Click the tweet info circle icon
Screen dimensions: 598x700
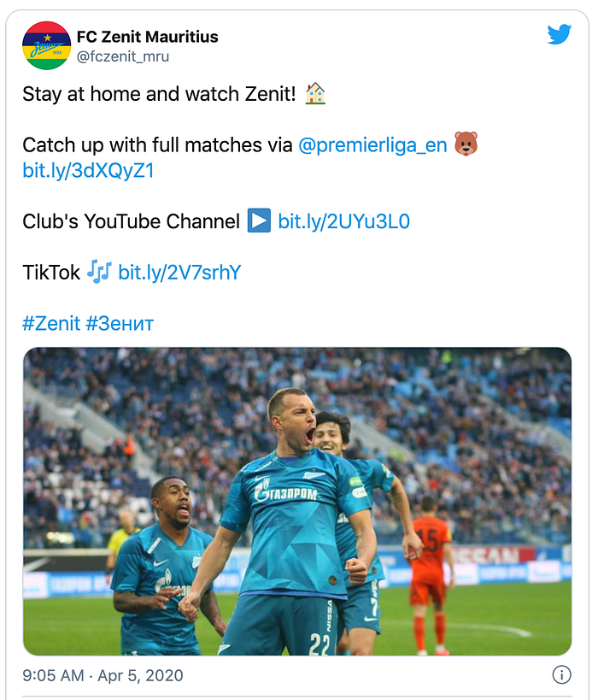point(561,674)
